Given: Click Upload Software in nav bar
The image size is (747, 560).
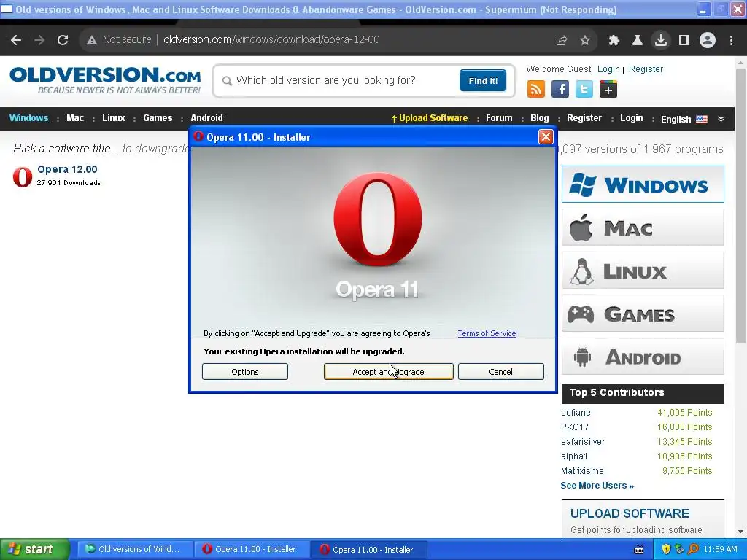Looking at the screenshot, I should pyautogui.click(x=429, y=118).
